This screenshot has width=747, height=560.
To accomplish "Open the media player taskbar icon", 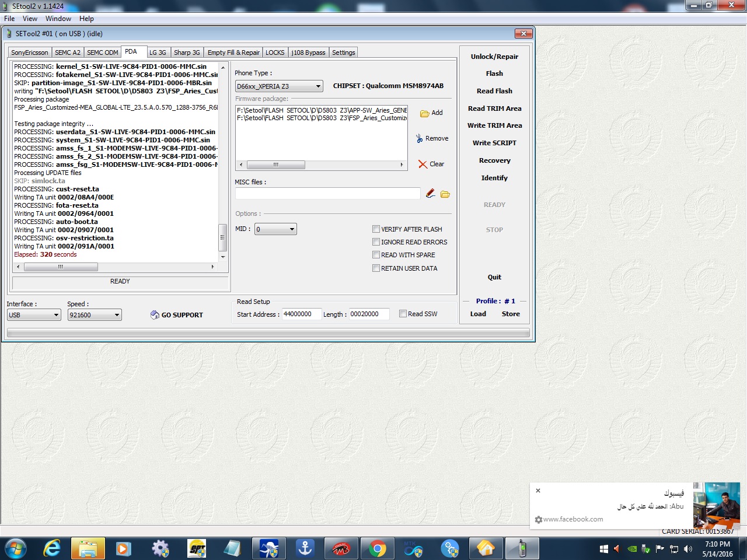I will [x=124, y=549].
